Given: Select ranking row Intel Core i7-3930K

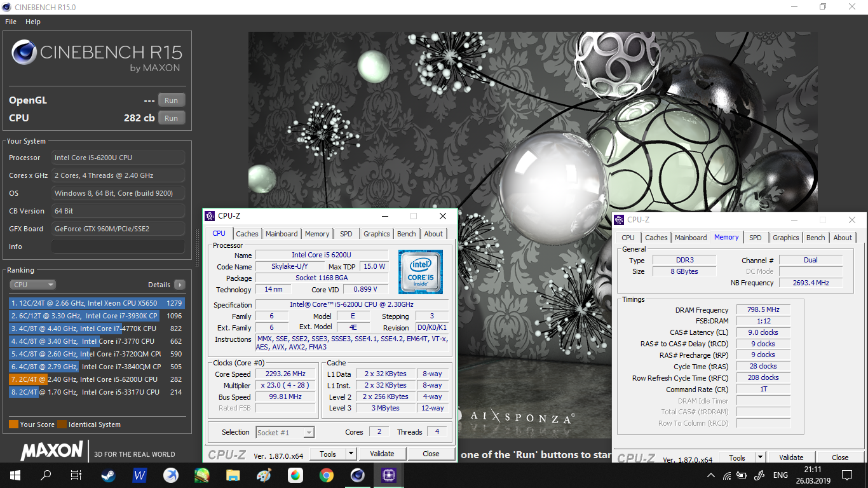Looking at the screenshot, I should coord(97,316).
